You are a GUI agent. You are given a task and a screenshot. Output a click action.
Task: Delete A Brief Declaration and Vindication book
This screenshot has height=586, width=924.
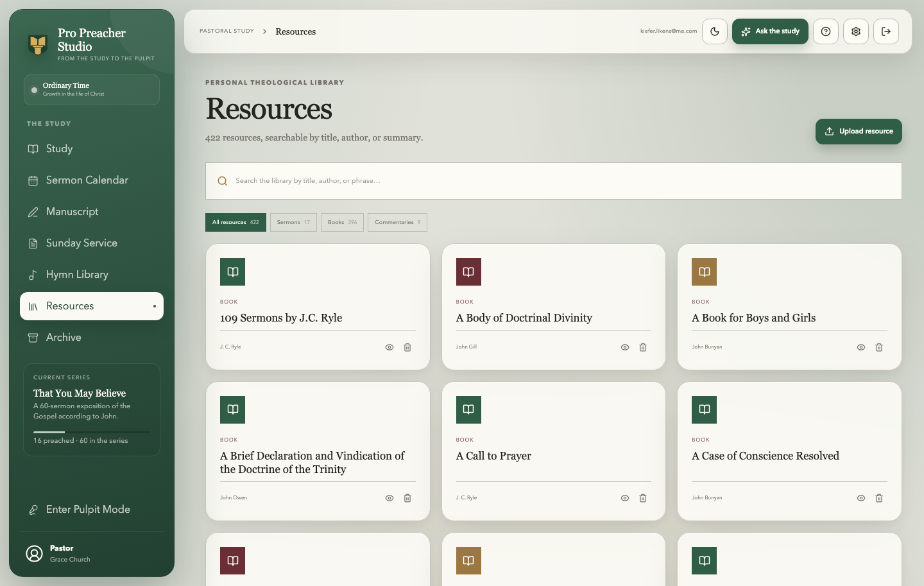(x=407, y=498)
